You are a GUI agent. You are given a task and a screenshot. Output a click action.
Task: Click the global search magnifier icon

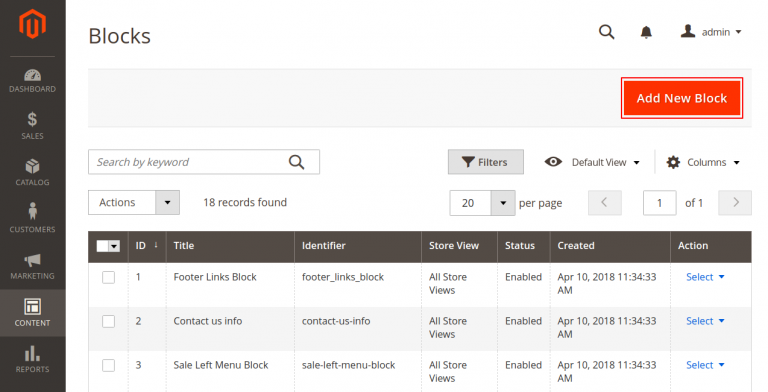click(606, 32)
